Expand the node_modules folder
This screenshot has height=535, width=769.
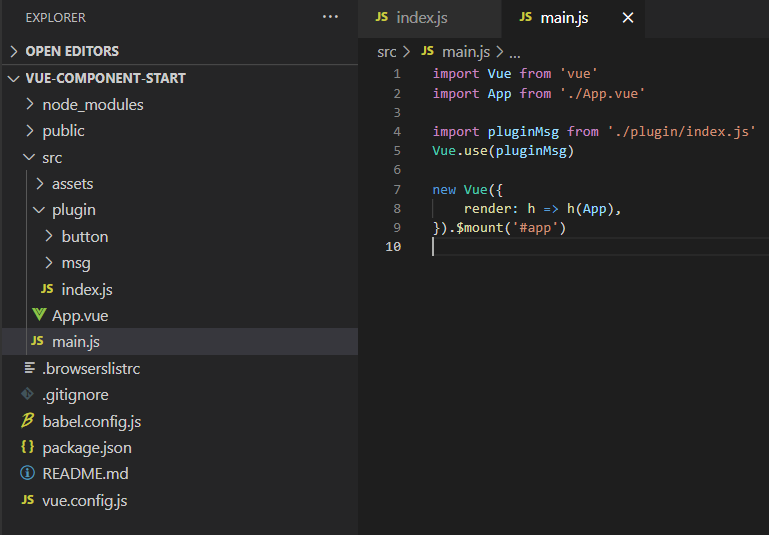(x=180, y=104)
